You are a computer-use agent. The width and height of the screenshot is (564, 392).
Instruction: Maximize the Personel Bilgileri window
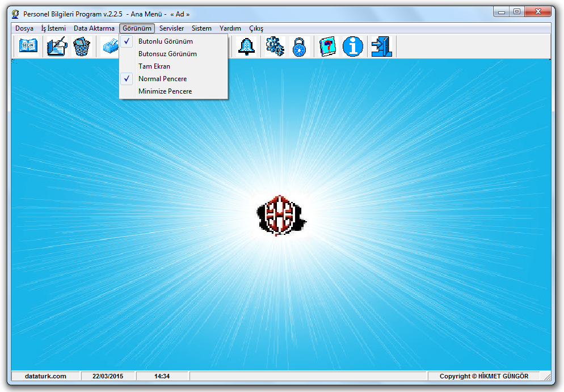click(517, 12)
